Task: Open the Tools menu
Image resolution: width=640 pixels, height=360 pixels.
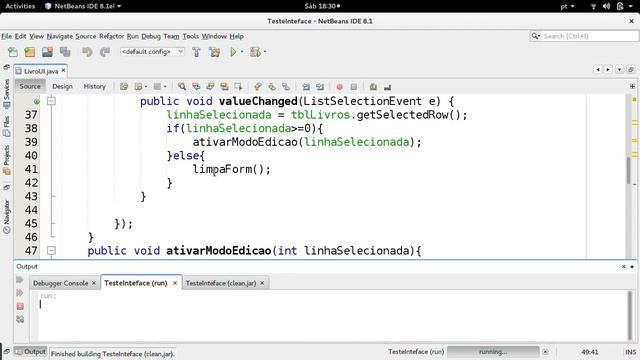Action: pos(191,36)
